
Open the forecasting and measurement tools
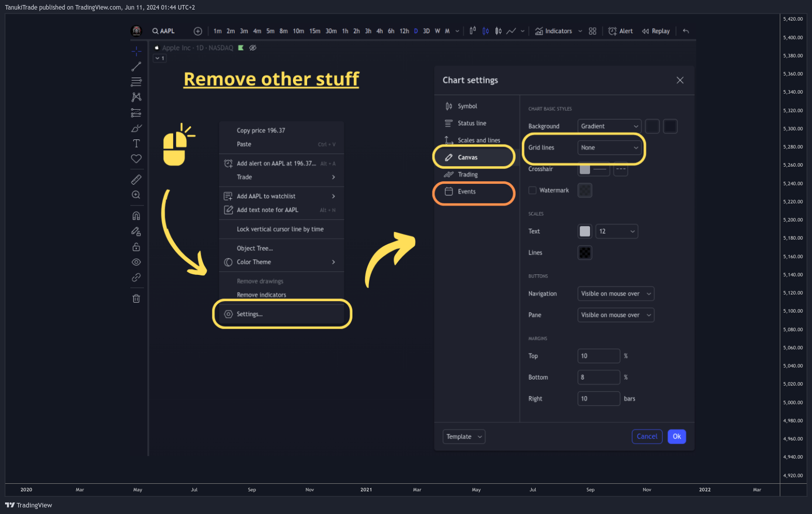coord(136,112)
